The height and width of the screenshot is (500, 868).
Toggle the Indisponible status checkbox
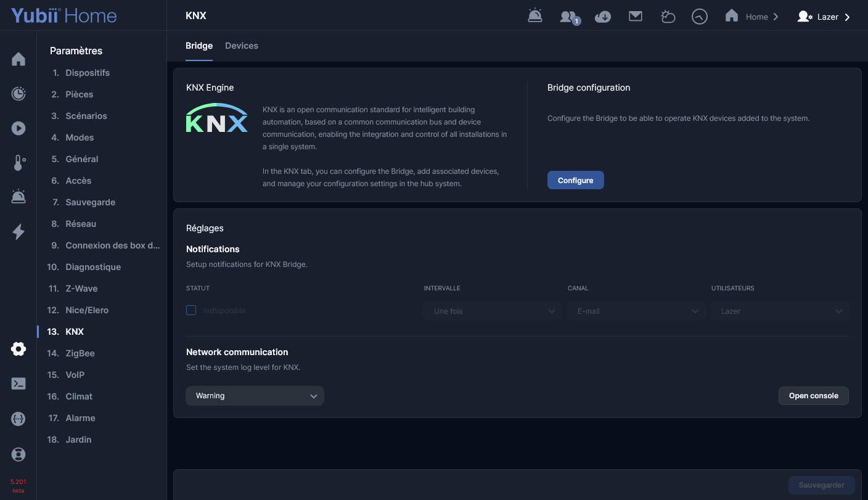[x=191, y=310]
